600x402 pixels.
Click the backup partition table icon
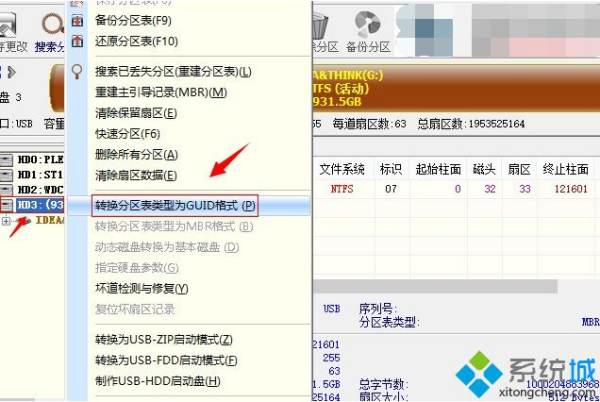tap(77, 21)
